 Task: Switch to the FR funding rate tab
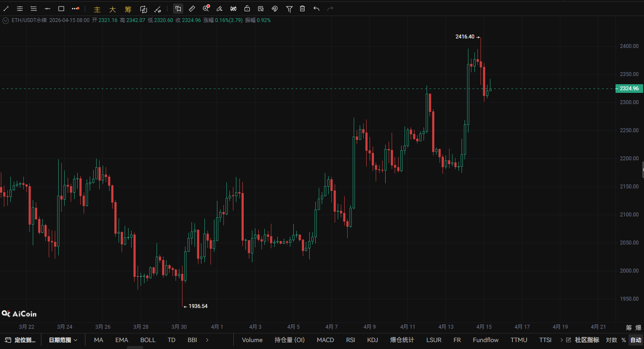pos(457,340)
